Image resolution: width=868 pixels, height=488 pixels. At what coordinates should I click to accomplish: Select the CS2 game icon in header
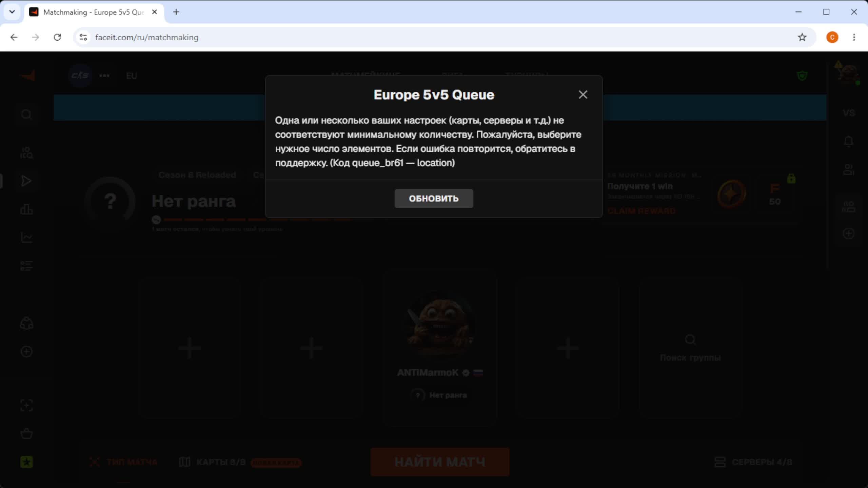click(x=80, y=75)
